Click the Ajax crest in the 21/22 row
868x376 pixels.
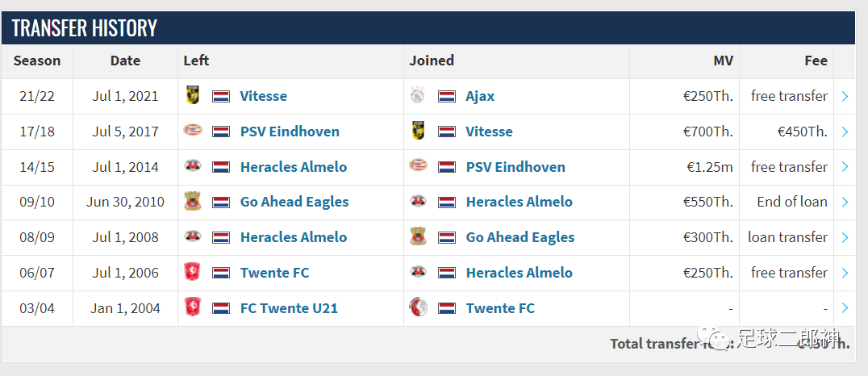(418, 96)
